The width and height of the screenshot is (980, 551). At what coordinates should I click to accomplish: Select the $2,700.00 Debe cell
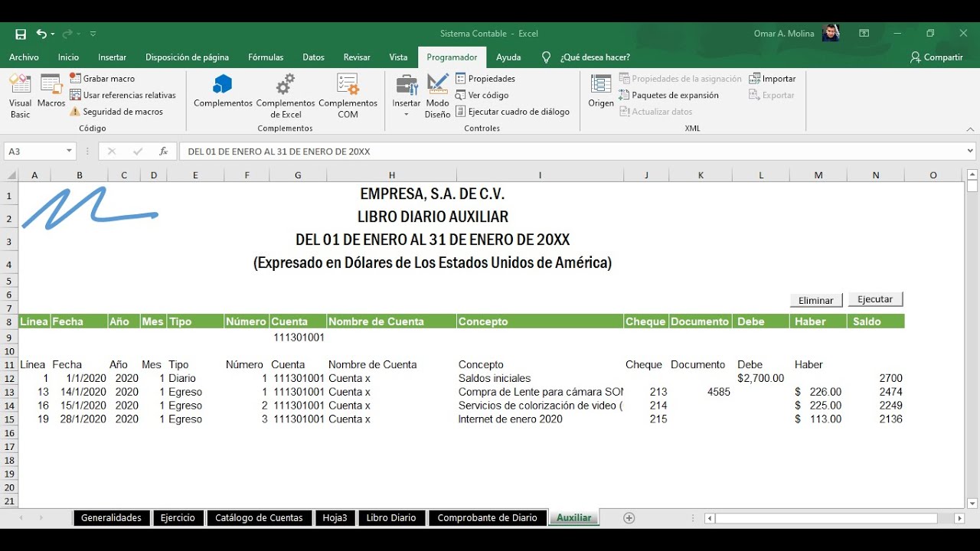pos(761,378)
